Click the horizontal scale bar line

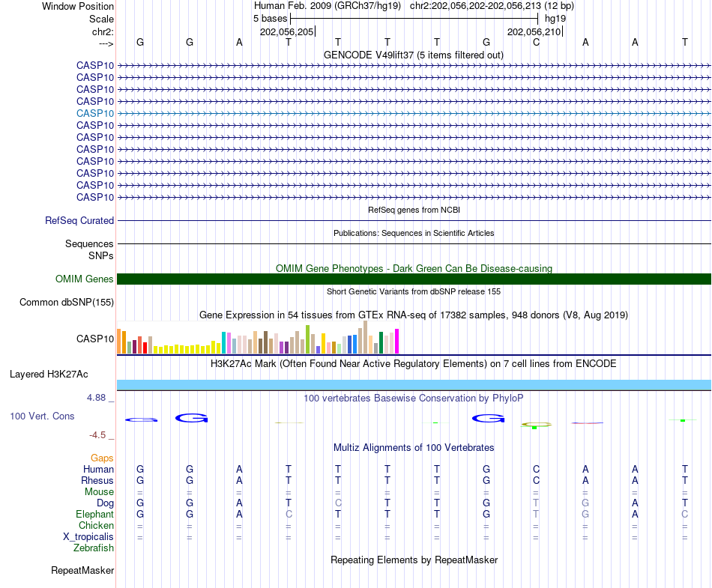414,19
